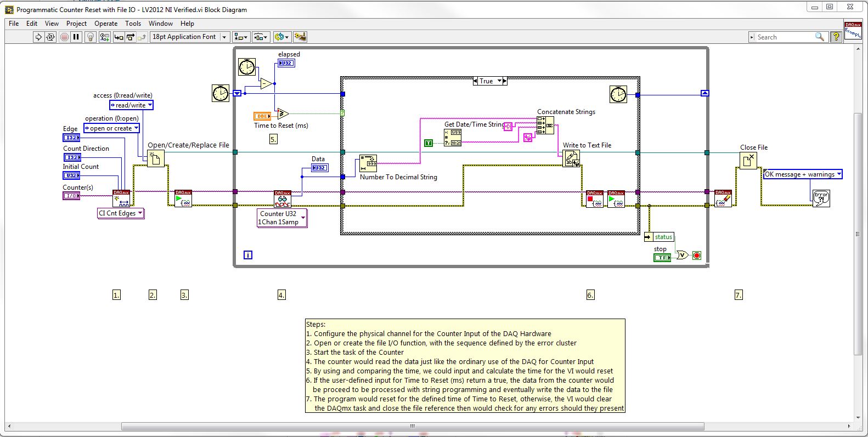Click the Or logic gate node

[682, 254]
